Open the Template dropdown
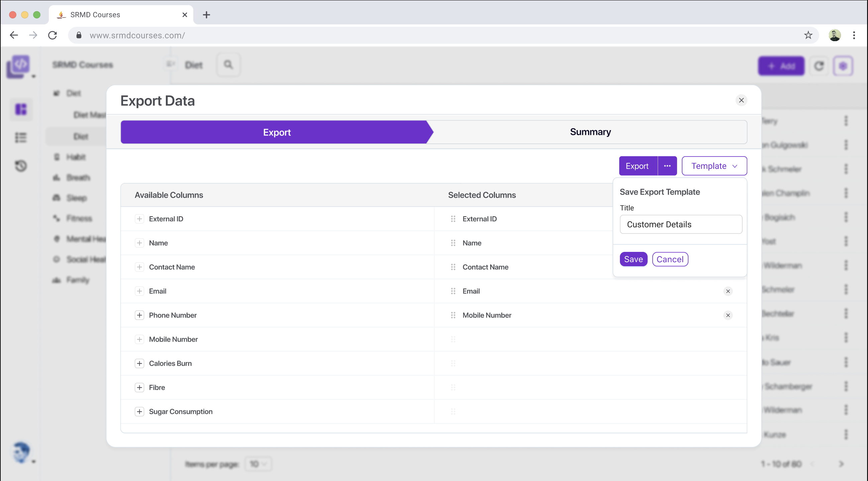The width and height of the screenshot is (868, 481). pos(714,166)
